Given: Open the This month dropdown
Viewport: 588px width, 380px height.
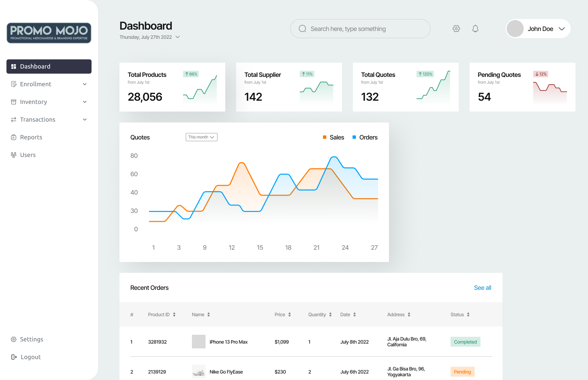Looking at the screenshot, I should tap(201, 137).
